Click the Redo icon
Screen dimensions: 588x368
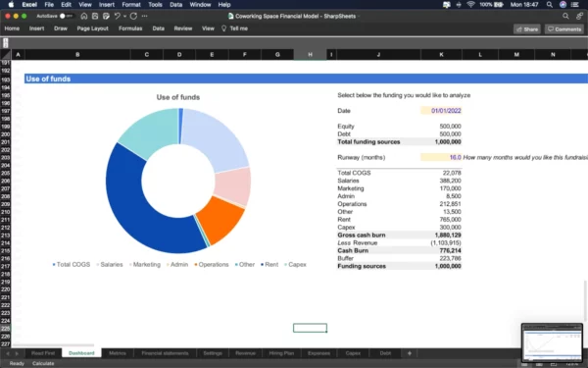tap(134, 16)
